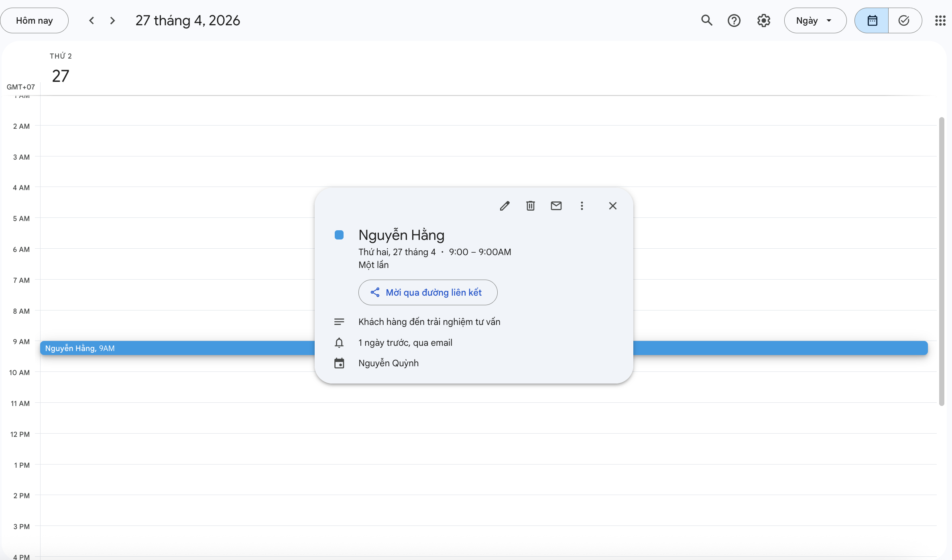The height and width of the screenshot is (560, 952).
Task: Go to next day chevron
Action: click(x=112, y=20)
